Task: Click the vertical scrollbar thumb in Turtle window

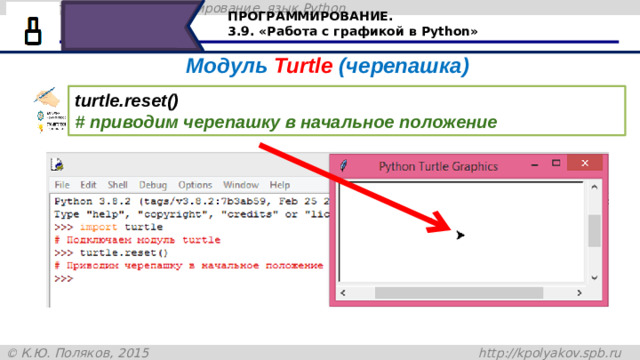Action: click(x=594, y=231)
